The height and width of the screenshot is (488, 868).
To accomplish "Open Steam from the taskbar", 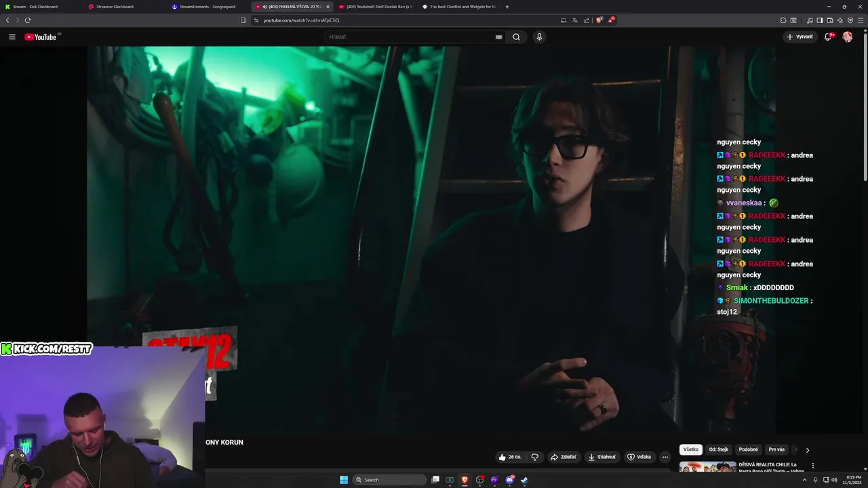I will click(x=524, y=480).
